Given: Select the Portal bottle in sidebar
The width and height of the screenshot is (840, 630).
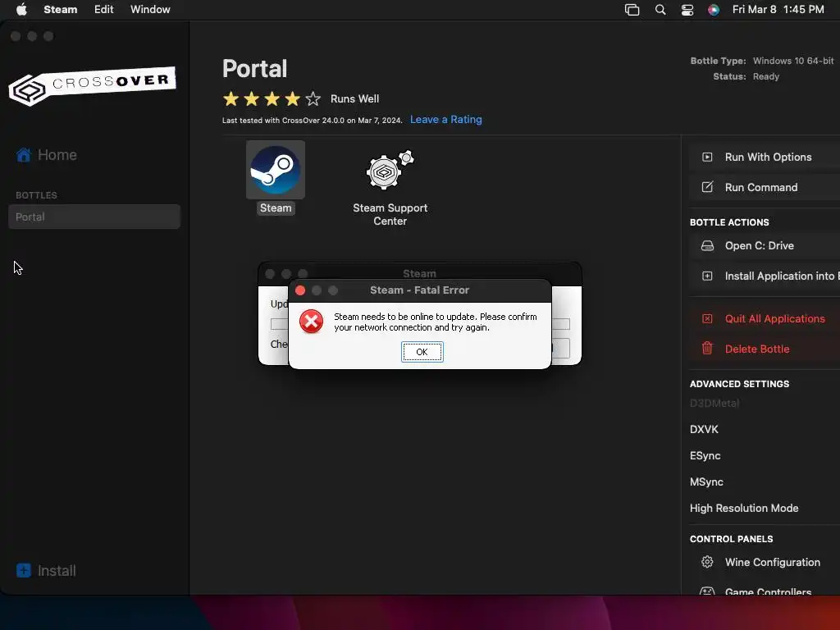Looking at the screenshot, I should (94, 217).
